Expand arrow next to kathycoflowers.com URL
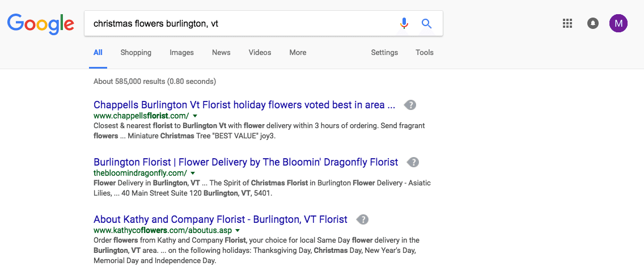 point(238,230)
